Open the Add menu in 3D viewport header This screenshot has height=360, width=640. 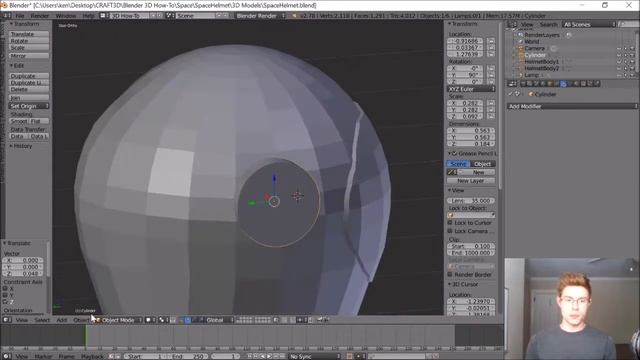(x=62, y=320)
